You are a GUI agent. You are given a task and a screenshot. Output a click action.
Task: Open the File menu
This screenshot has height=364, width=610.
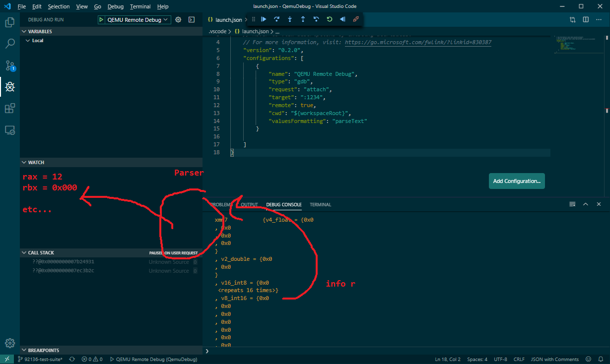[x=22, y=6]
